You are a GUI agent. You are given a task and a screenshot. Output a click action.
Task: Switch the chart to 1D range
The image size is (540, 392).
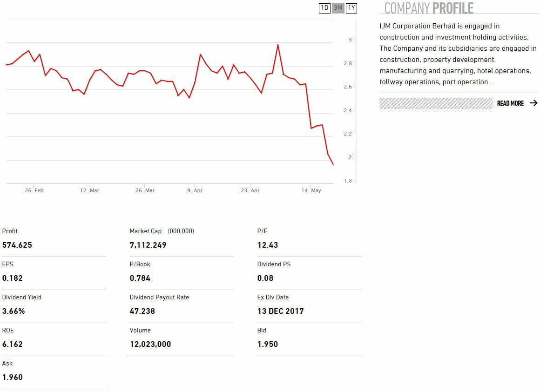click(324, 8)
